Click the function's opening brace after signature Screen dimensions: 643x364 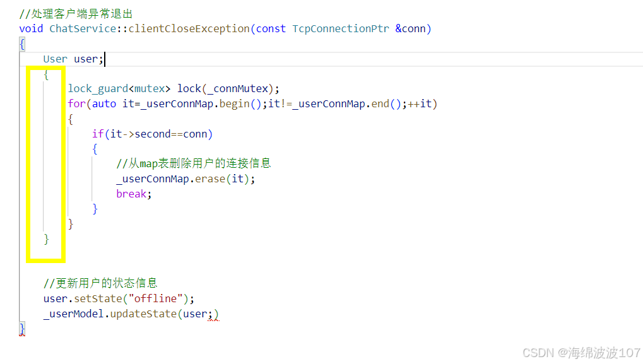(22, 44)
